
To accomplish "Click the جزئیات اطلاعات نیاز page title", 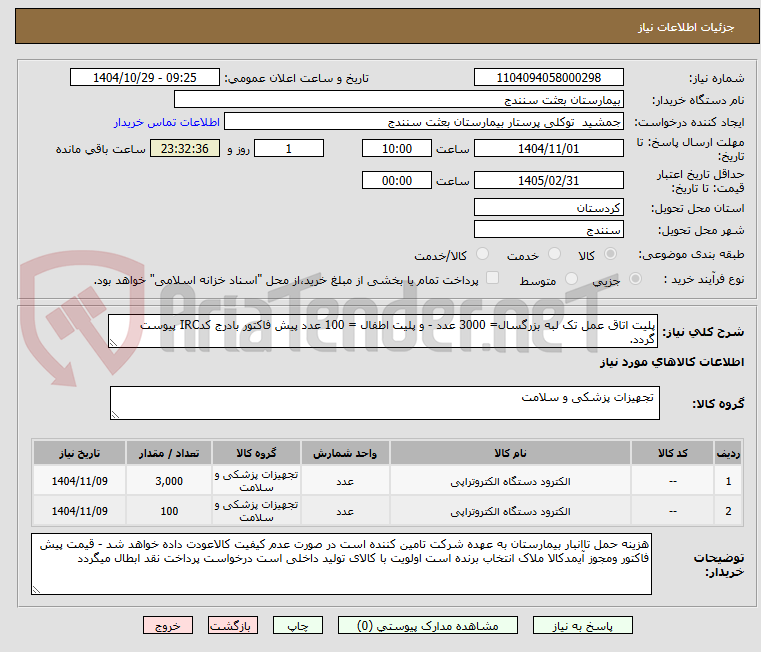I will tap(686, 27).
